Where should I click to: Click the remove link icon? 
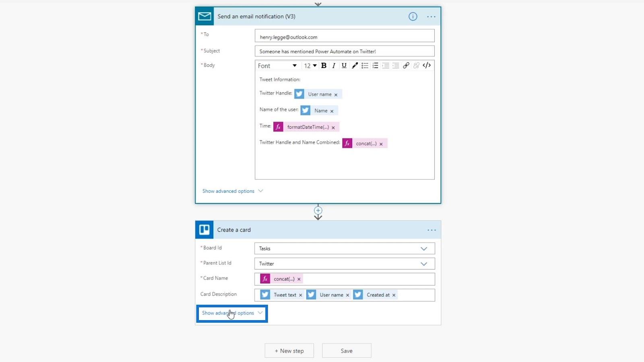coord(416,66)
